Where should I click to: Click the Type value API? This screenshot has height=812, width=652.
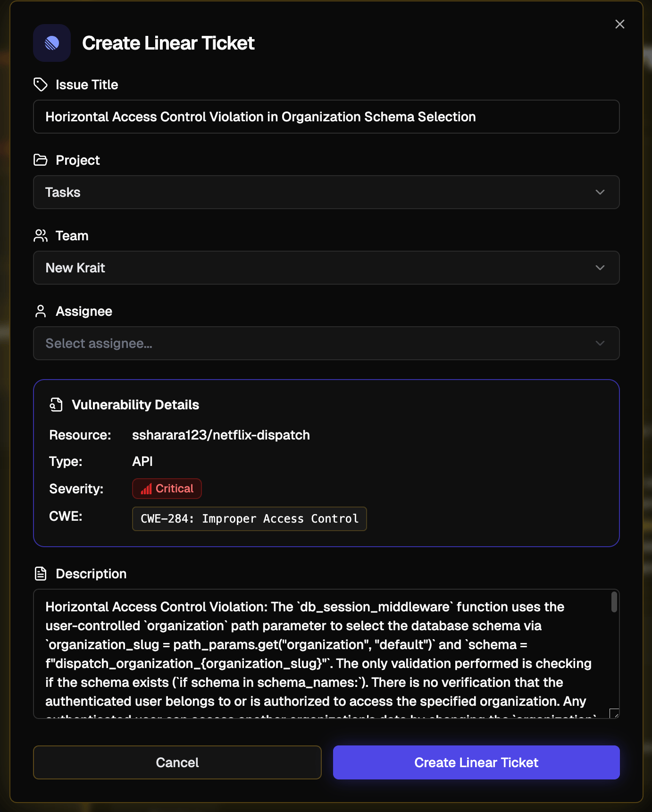pyautogui.click(x=142, y=461)
